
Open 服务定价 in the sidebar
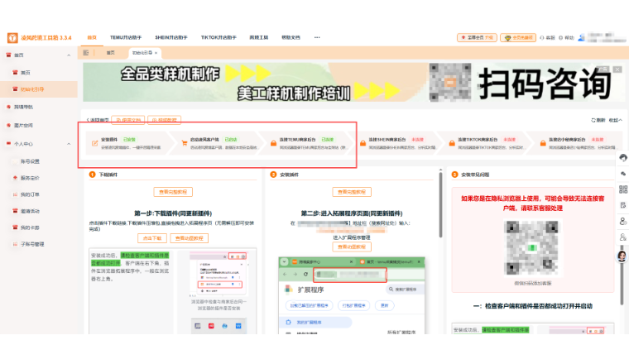[30, 178]
